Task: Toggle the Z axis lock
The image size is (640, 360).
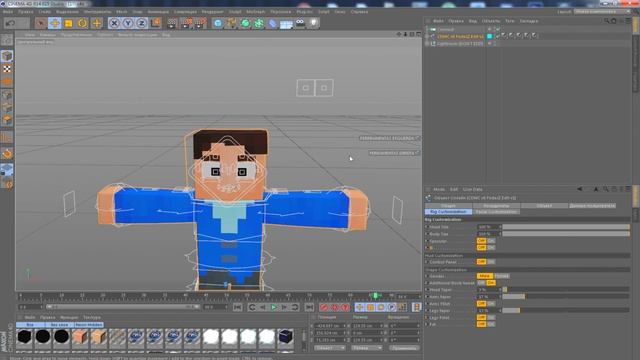Action: tap(141, 23)
